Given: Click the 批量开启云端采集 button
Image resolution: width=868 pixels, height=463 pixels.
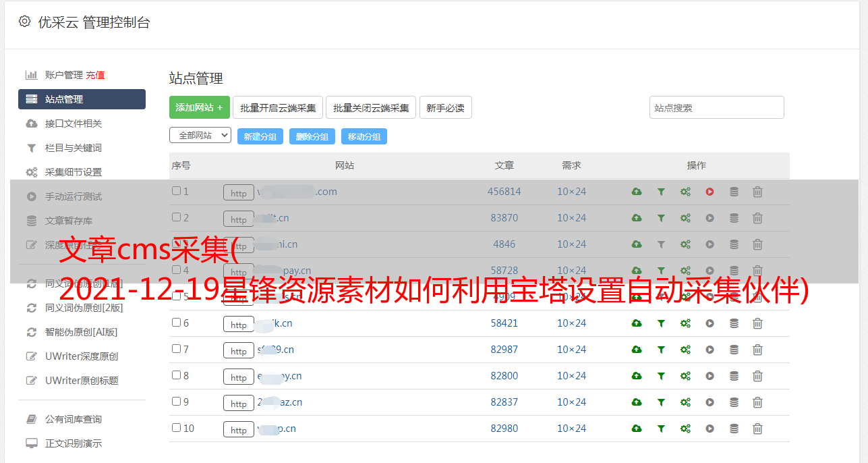Looking at the screenshot, I should [278, 107].
